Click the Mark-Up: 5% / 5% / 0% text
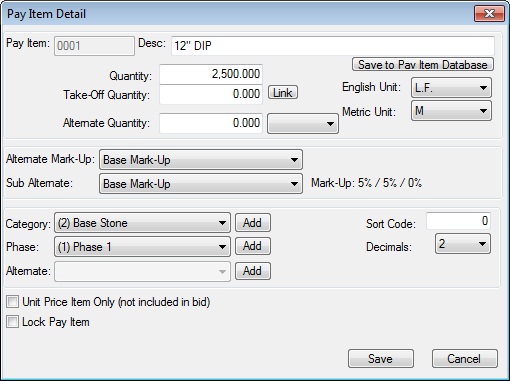Screen dimensions: 510x381 click(x=366, y=183)
